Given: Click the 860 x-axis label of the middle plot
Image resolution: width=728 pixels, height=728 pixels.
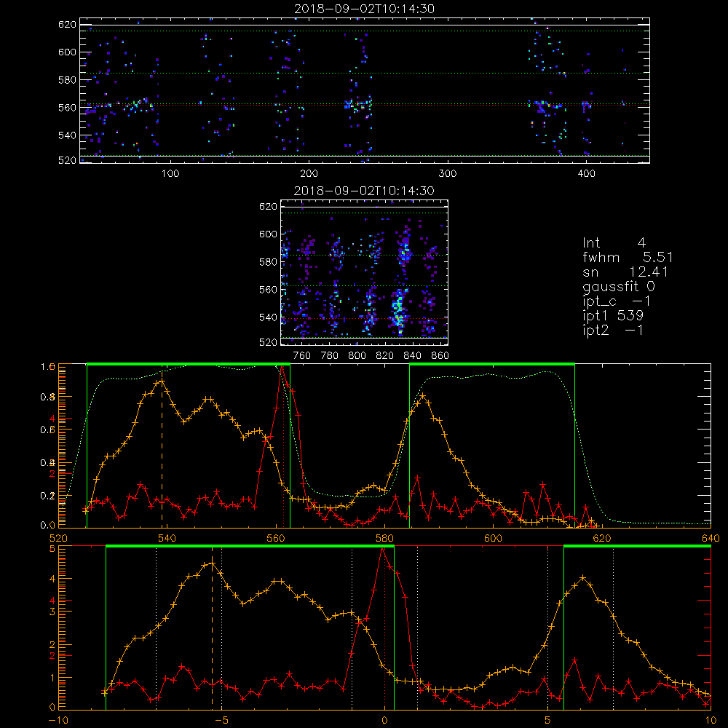Looking at the screenshot, I should [440, 356].
